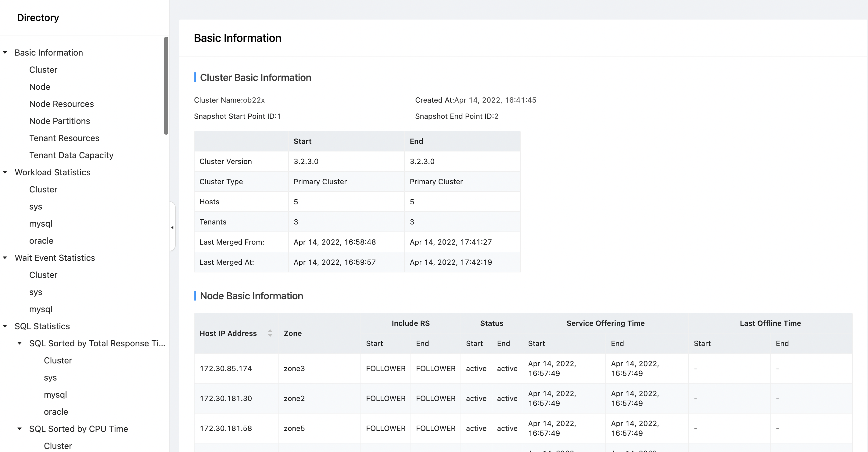Open the Tenant Resources page
Viewport: 868px width, 452px height.
click(x=64, y=138)
